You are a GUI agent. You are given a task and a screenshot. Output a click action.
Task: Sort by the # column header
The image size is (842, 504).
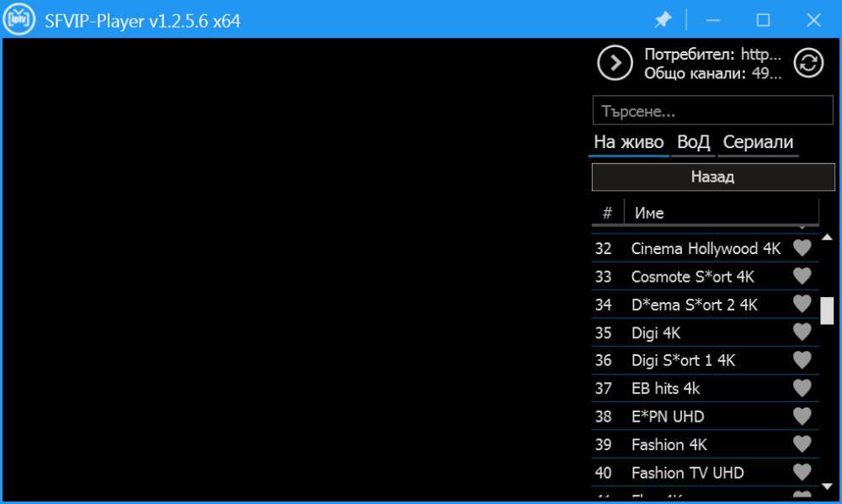pyautogui.click(x=607, y=213)
